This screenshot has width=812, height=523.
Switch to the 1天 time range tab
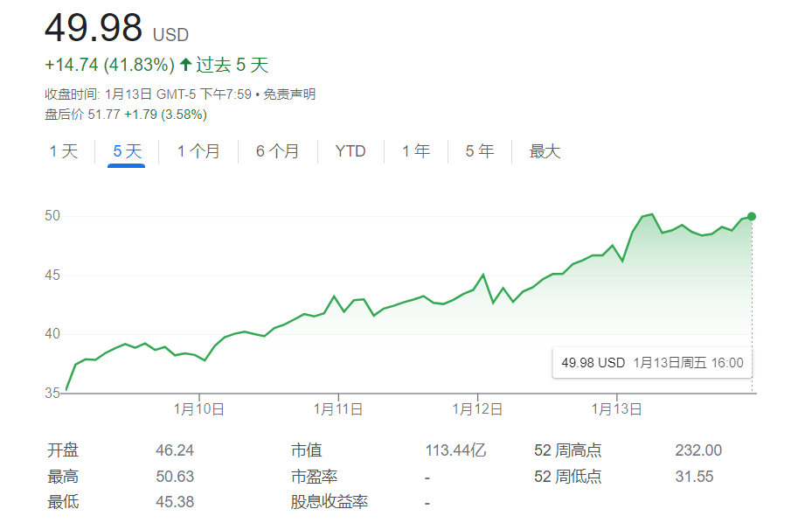(62, 150)
